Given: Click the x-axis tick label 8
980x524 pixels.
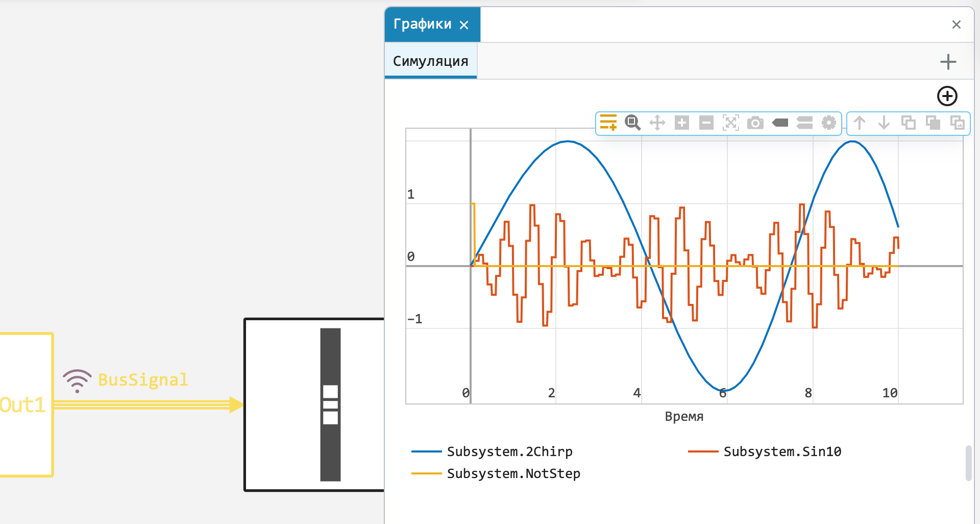Looking at the screenshot, I should (x=808, y=393).
